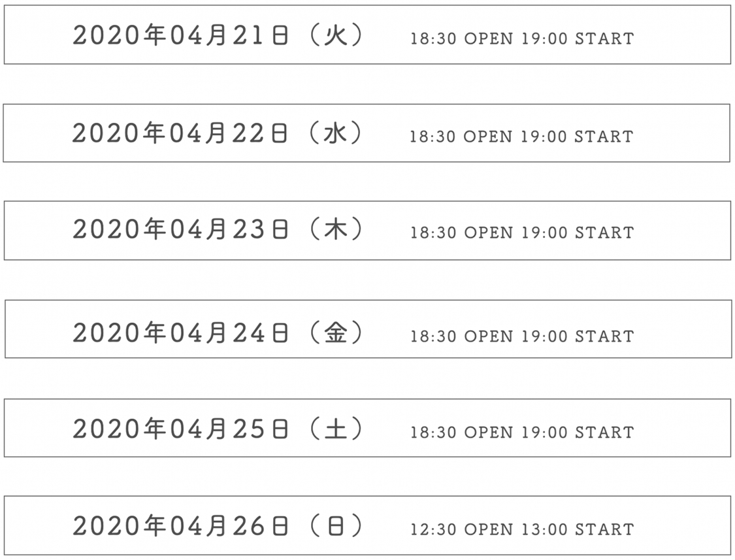Open the 2020年04月24日 show date
The width and height of the screenshot is (735, 560).
(180, 333)
